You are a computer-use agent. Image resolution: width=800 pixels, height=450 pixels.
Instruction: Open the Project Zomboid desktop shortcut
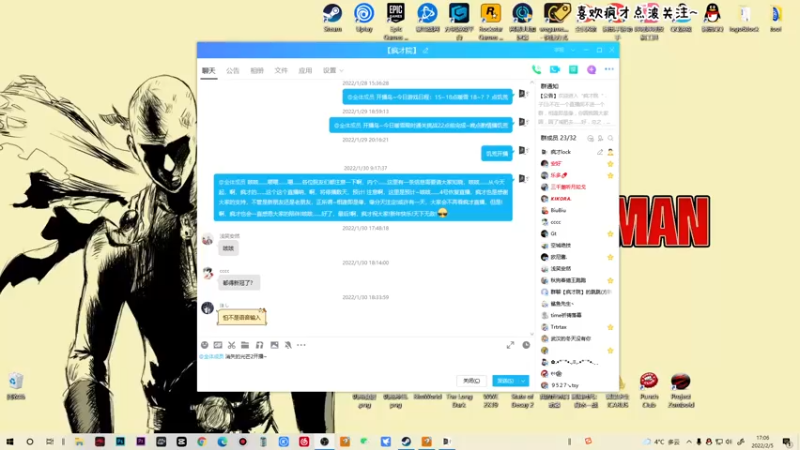(681, 390)
